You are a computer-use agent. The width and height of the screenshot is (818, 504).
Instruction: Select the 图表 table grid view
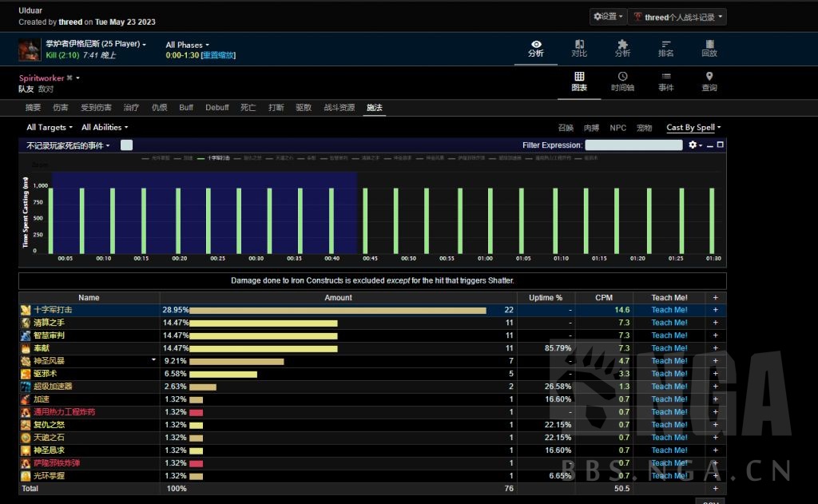coord(579,81)
